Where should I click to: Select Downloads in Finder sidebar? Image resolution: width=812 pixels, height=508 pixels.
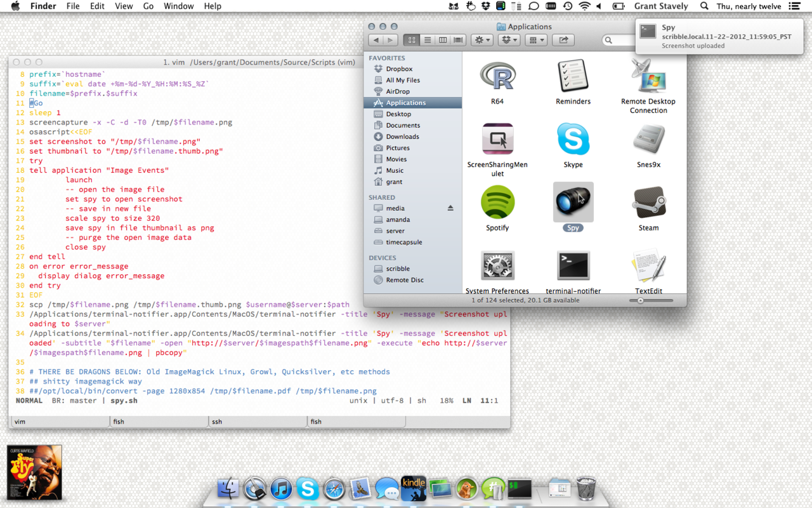point(413,137)
